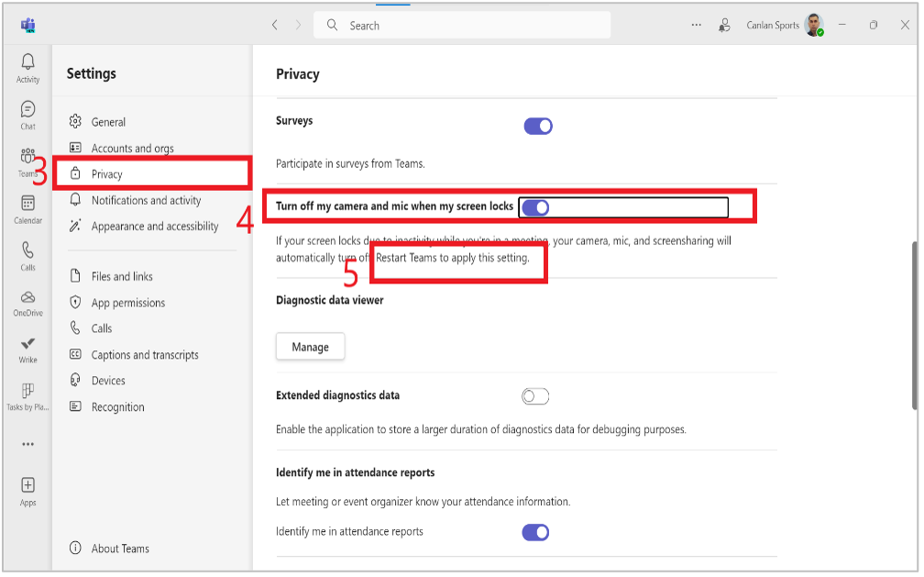Open the Activity feed in left rail
This screenshot has width=924, height=577.
pos(27,69)
